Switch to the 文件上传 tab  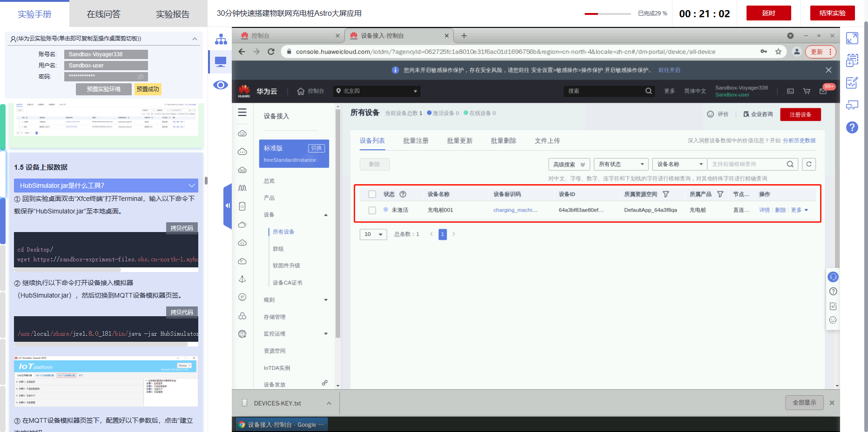click(x=547, y=141)
